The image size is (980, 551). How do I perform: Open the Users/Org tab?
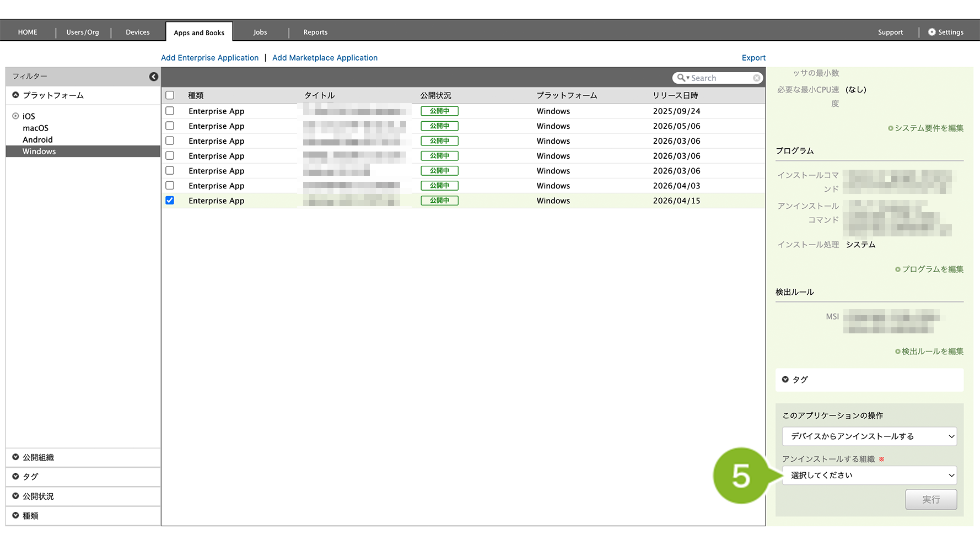click(x=83, y=33)
